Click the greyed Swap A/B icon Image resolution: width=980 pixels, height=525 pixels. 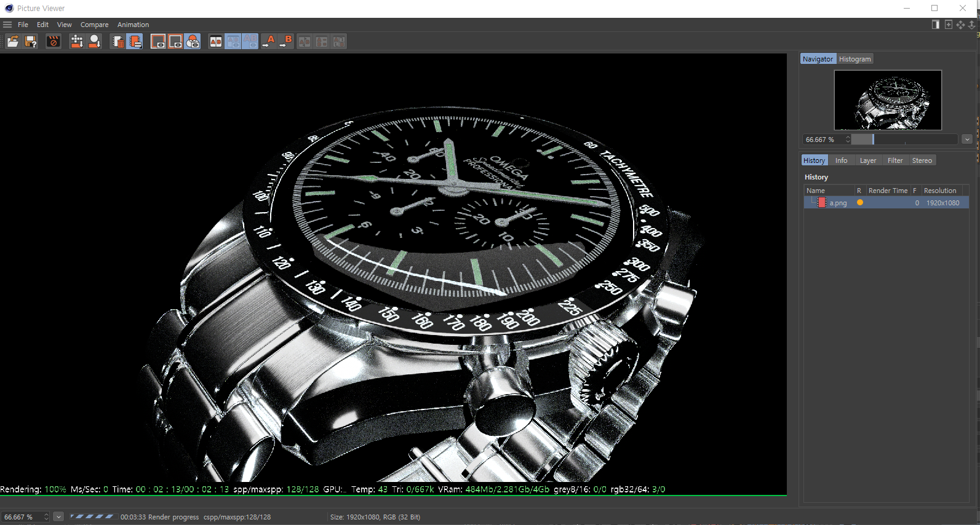[x=305, y=41]
